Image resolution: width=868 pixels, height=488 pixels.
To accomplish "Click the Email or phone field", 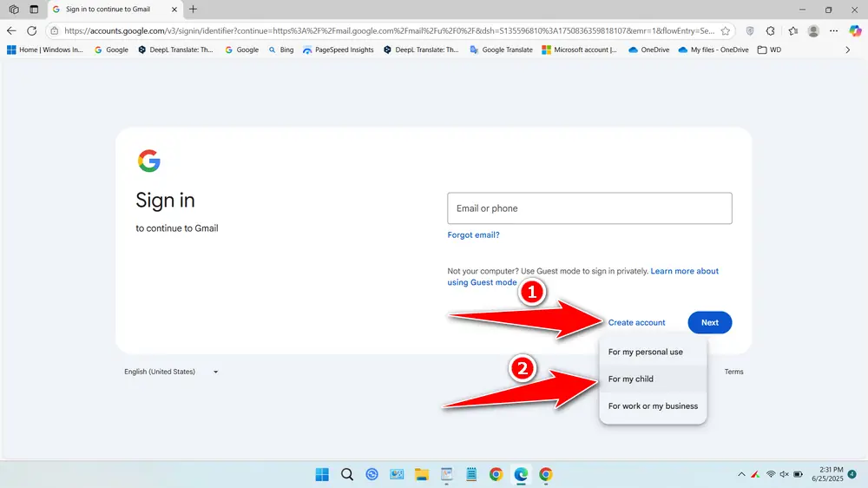I will [x=589, y=208].
